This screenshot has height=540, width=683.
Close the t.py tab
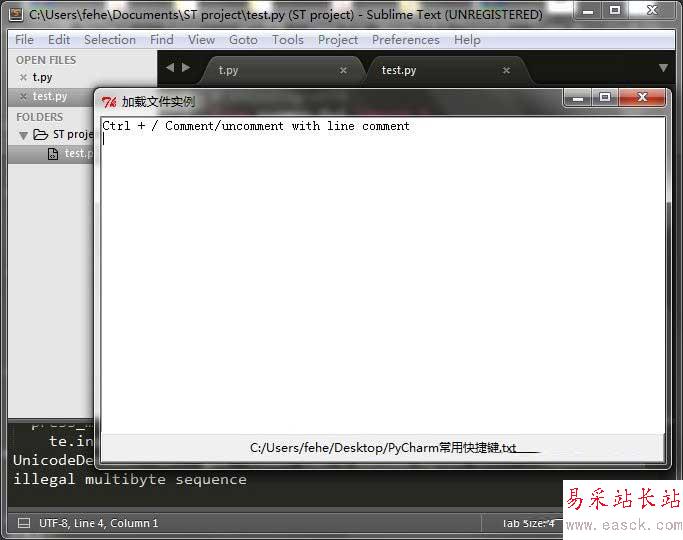343,70
